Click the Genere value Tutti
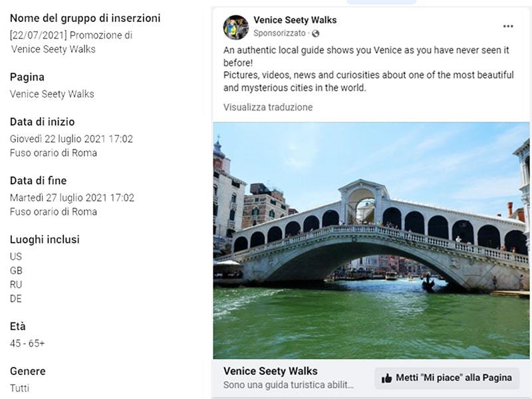 pyautogui.click(x=19, y=388)
